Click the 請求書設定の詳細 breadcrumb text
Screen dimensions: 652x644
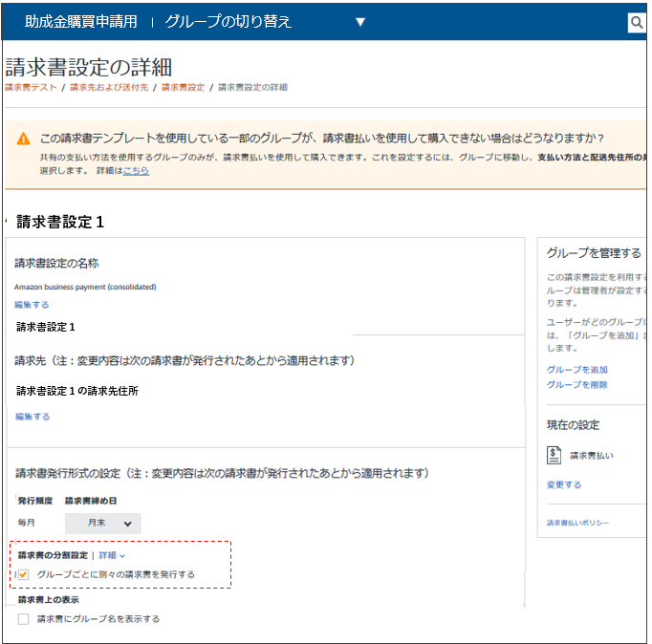tap(252, 87)
